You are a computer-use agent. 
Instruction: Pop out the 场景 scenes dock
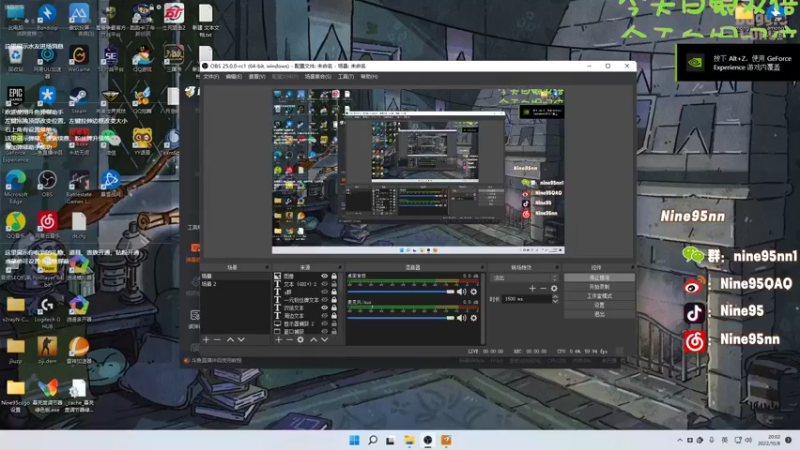pyautogui.click(x=266, y=267)
